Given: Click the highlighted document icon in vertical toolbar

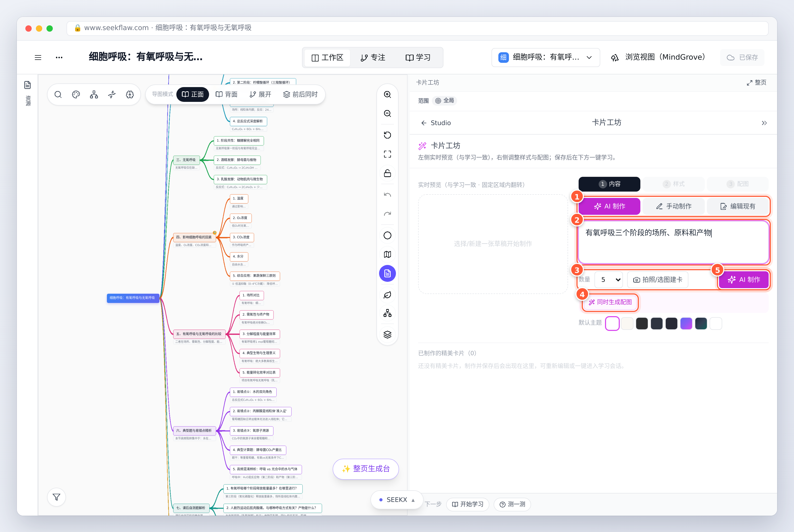Looking at the screenshot, I should [x=387, y=273].
